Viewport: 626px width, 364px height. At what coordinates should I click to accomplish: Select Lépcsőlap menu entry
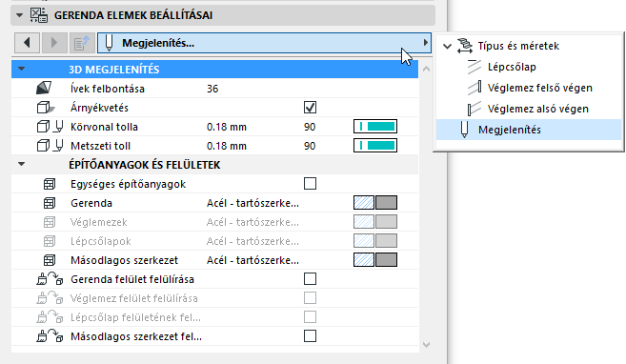pyautogui.click(x=512, y=67)
